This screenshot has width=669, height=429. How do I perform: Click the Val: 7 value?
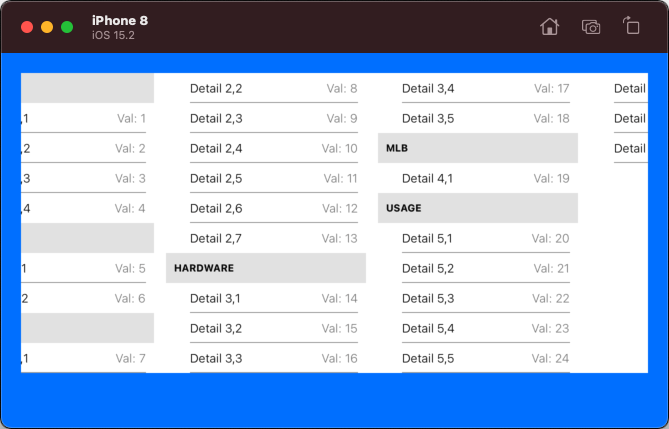tap(131, 358)
